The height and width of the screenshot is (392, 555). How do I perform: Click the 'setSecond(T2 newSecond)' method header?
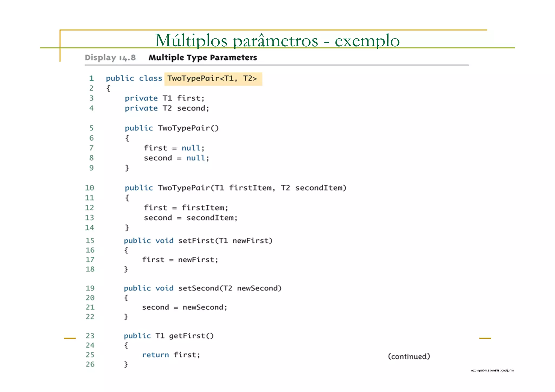point(203,288)
